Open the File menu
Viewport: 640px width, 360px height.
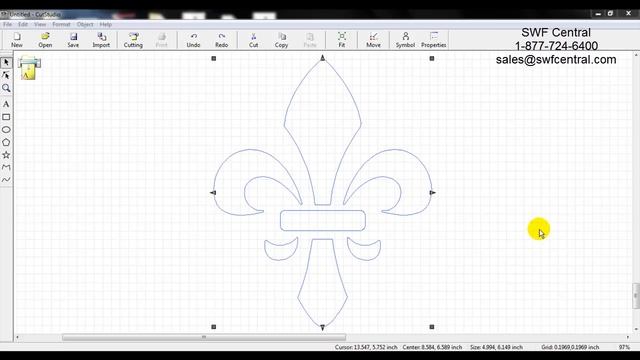7,24
